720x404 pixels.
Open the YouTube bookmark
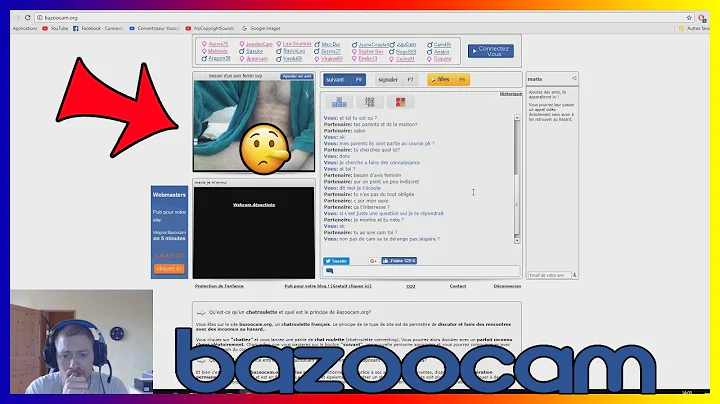55,28
